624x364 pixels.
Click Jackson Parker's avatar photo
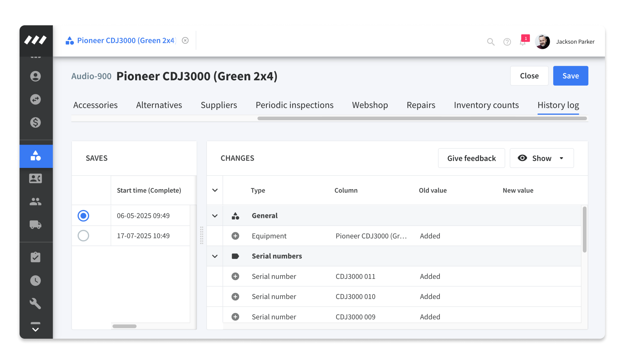542,42
